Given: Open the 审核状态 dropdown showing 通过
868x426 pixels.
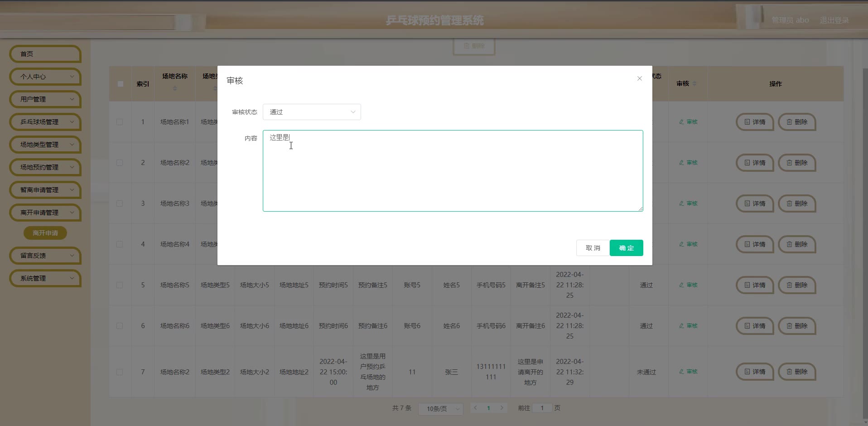Looking at the screenshot, I should coord(312,112).
